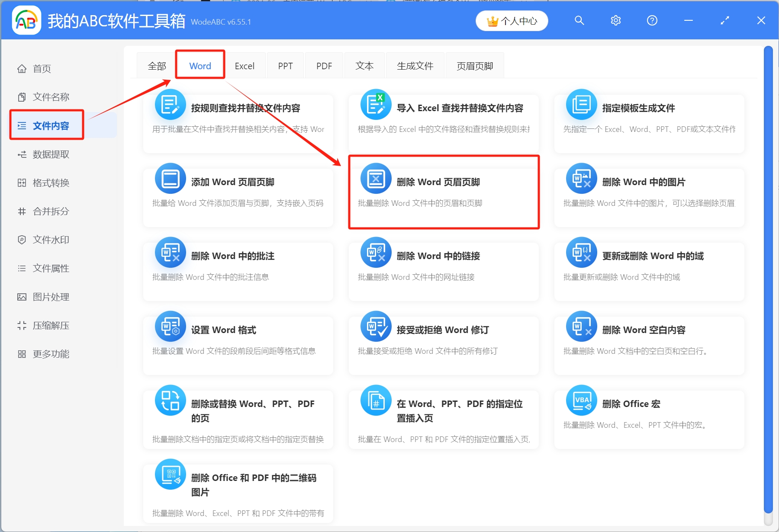Open the 删除 Word 中的批注 tool icon

point(170,252)
